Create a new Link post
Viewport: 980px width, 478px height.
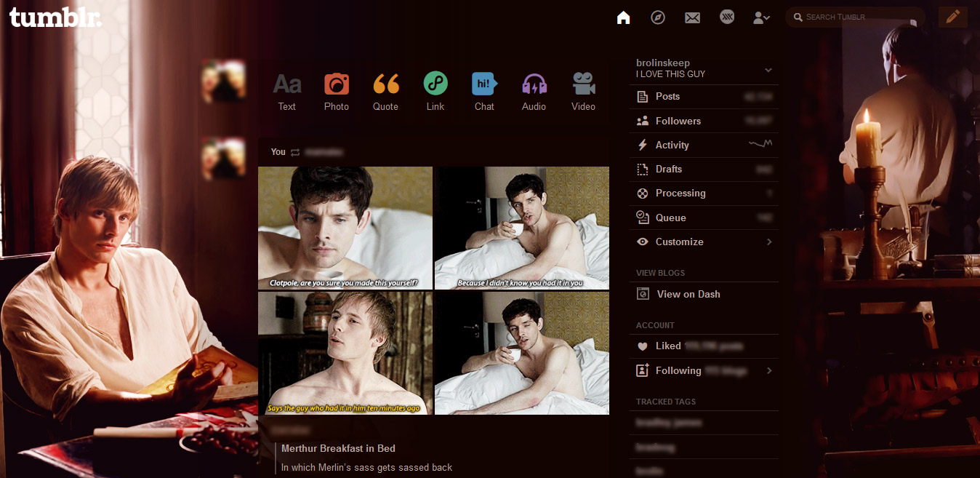435,92
